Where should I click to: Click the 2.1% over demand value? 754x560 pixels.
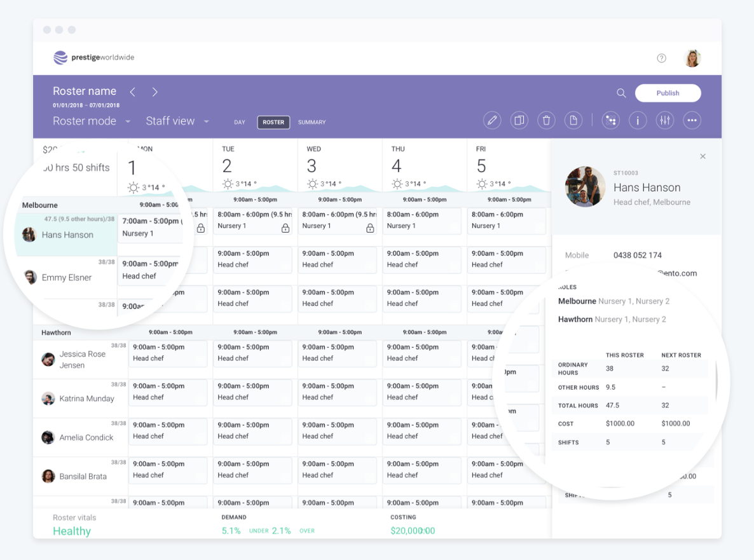(x=281, y=531)
